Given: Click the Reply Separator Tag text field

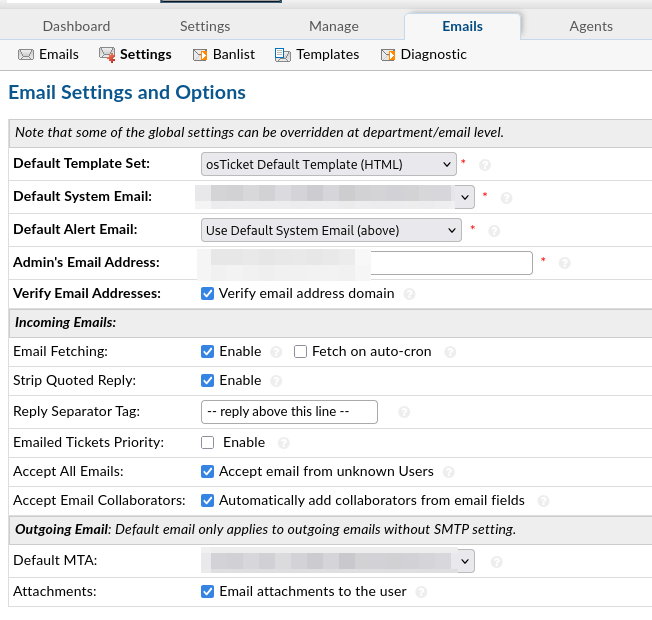Looking at the screenshot, I should click(x=289, y=412).
